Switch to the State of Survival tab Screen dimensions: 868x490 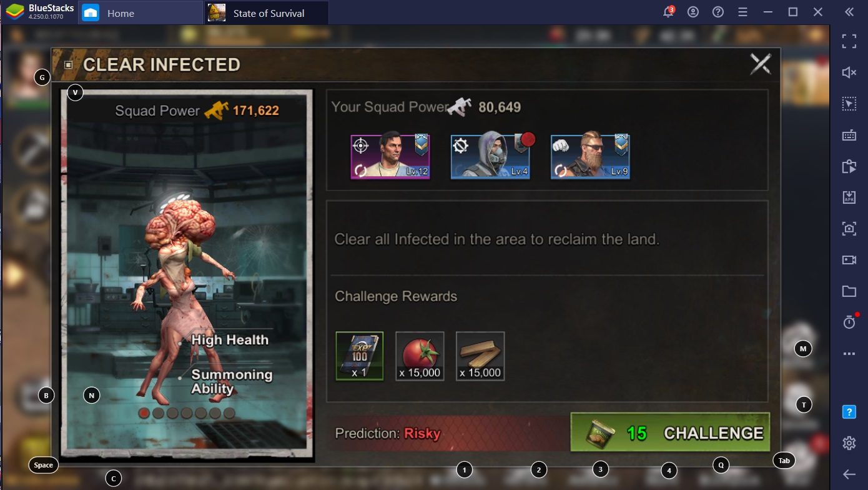[x=267, y=12]
